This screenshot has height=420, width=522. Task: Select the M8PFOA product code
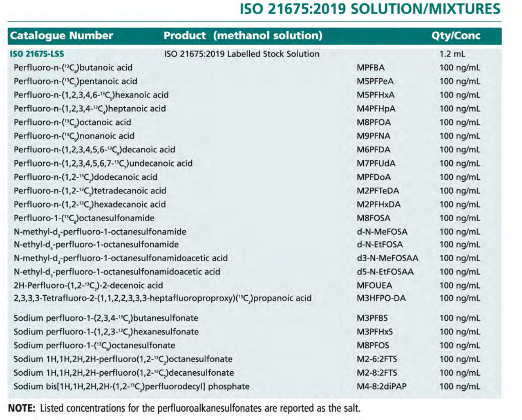point(374,122)
